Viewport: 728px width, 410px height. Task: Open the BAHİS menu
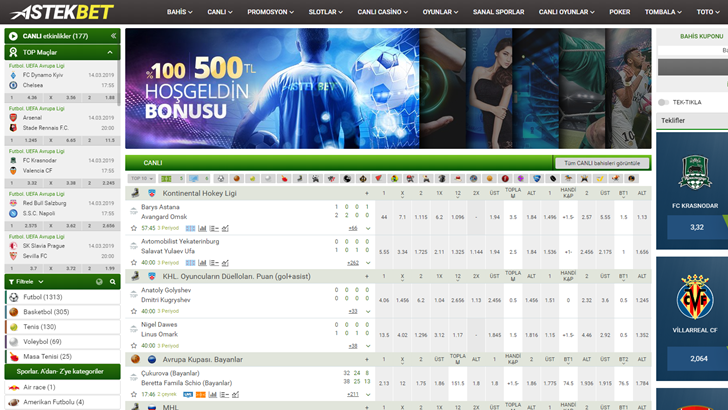pos(180,12)
